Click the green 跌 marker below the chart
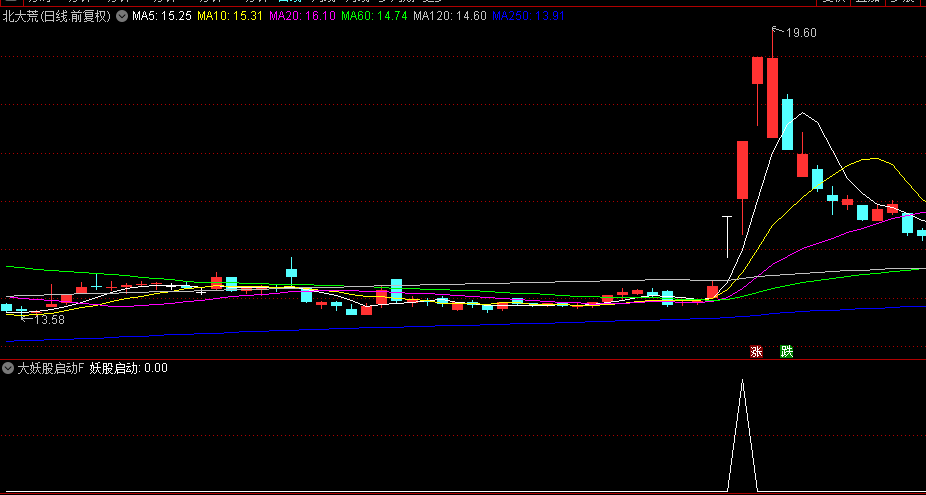This screenshot has height=495, width=926. tap(787, 351)
